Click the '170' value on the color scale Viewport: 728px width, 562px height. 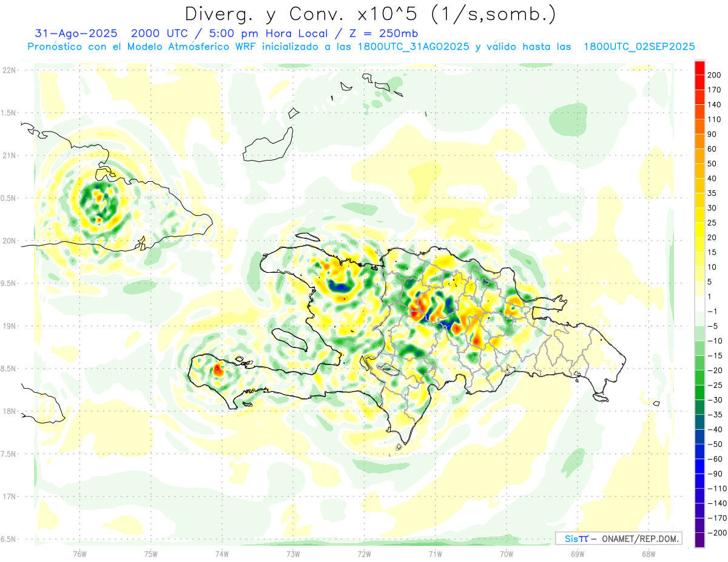(x=715, y=90)
